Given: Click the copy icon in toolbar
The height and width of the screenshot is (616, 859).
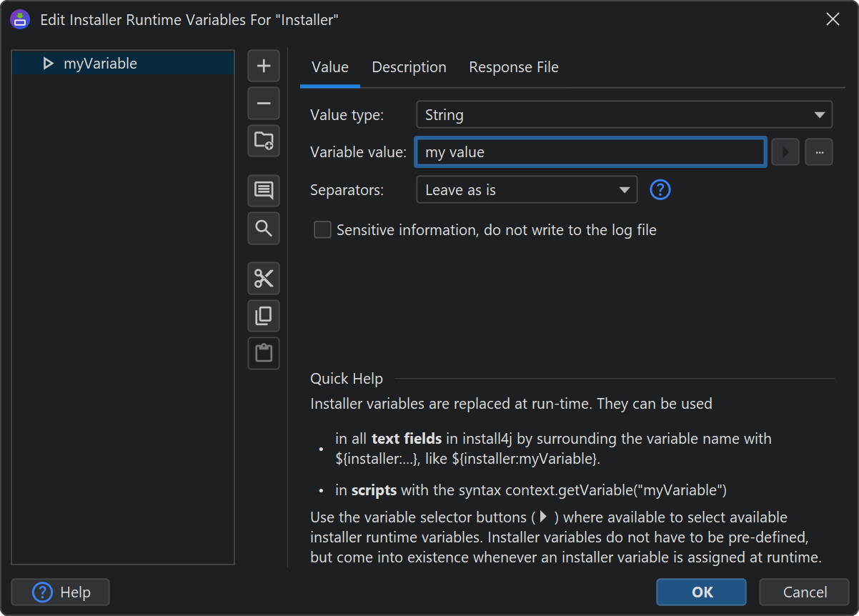Looking at the screenshot, I should [264, 316].
